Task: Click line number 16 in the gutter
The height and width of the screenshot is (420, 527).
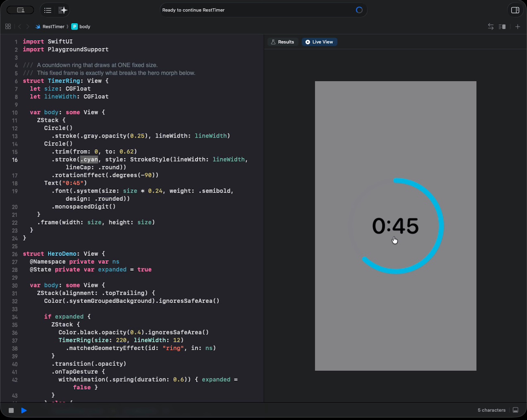Action: click(x=15, y=160)
